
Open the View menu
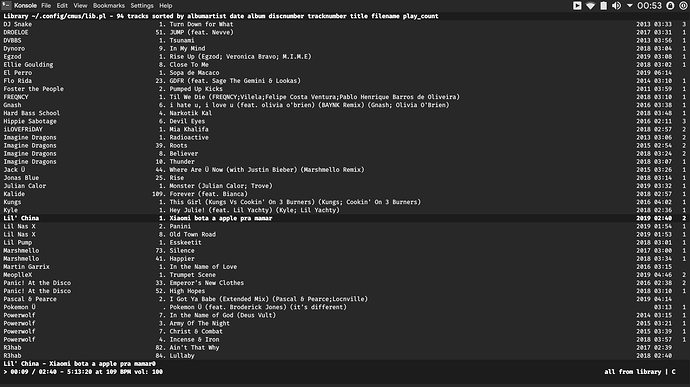(x=80, y=5)
